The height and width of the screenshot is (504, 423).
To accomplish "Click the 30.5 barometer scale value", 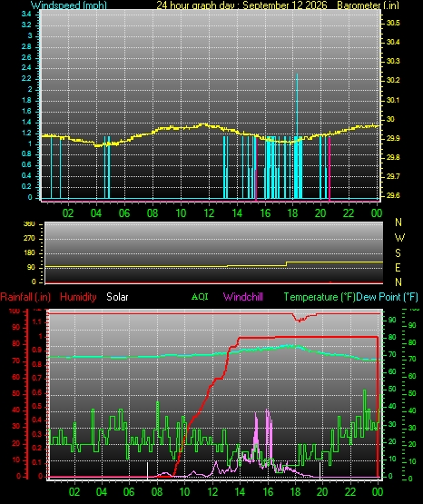I will [x=393, y=23].
